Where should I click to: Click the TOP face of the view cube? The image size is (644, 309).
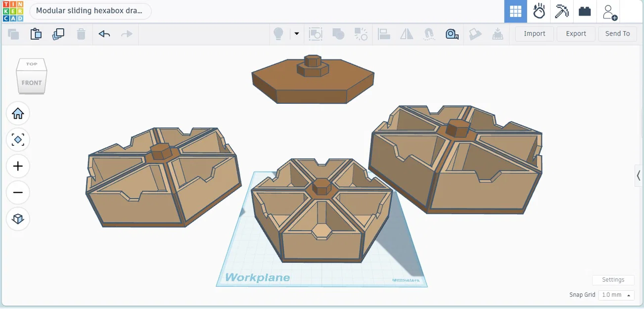[x=32, y=64]
